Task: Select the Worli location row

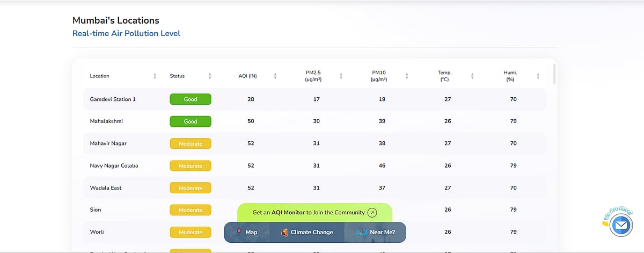Action: (97, 232)
